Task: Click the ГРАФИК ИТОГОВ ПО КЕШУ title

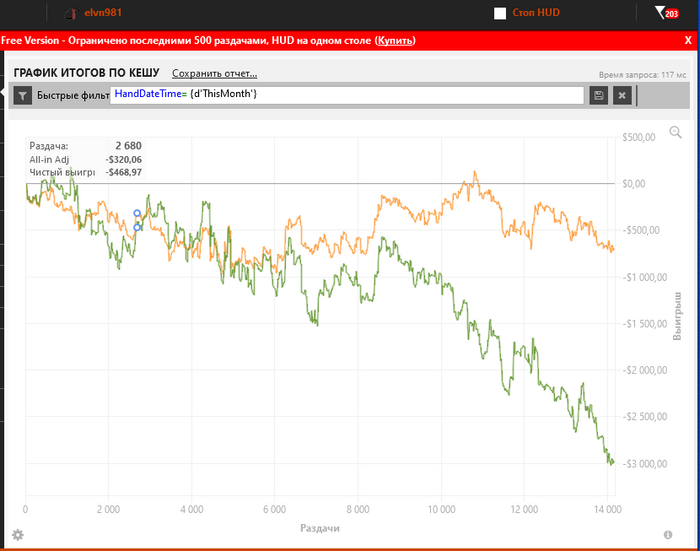Action: (x=87, y=73)
